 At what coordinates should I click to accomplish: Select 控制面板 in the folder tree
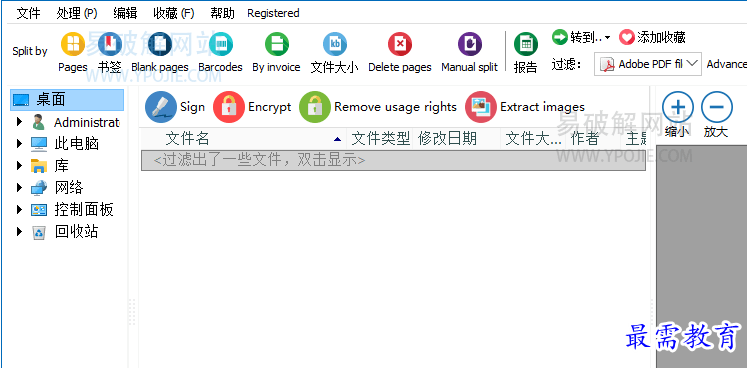84,210
